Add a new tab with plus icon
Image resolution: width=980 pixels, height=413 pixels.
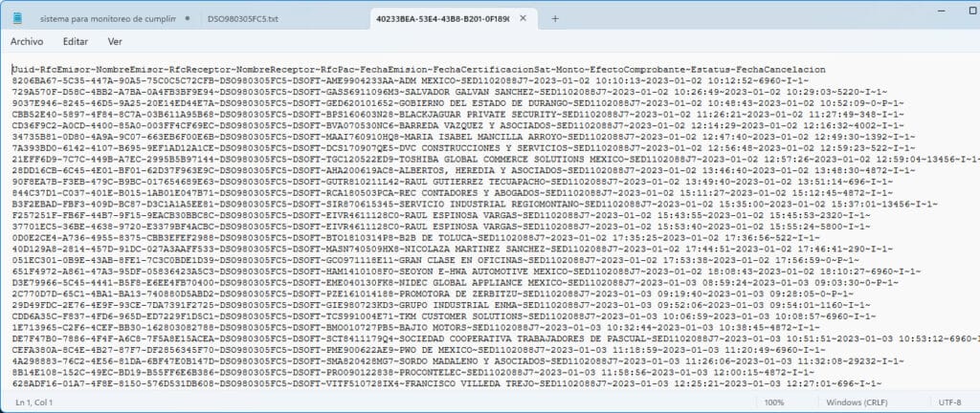pyautogui.click(x=555, y=19)
